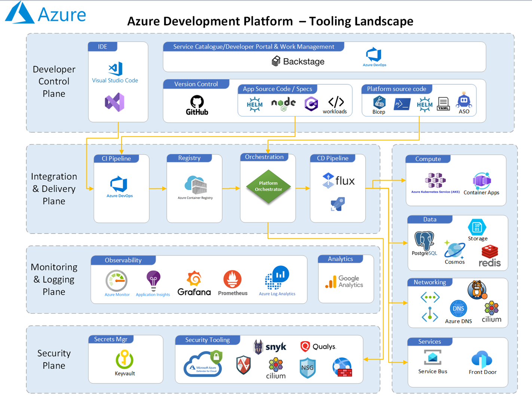Click the Azure Firewall globe icon
Screen dimensions: 532x405
tap(342, 367)
